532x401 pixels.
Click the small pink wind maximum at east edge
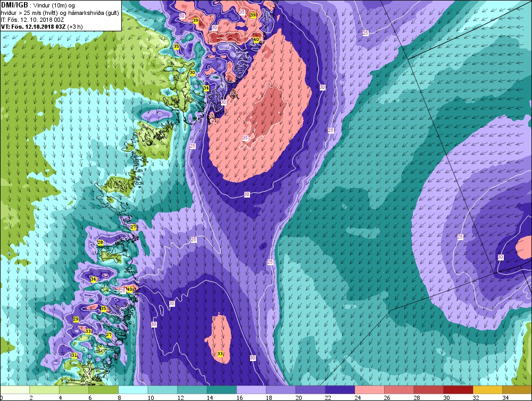524,248
